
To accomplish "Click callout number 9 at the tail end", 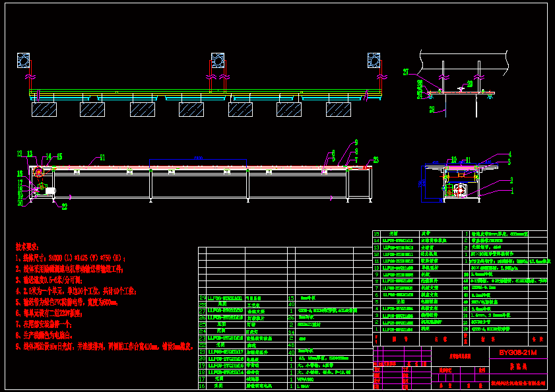I will click(356, 143).
